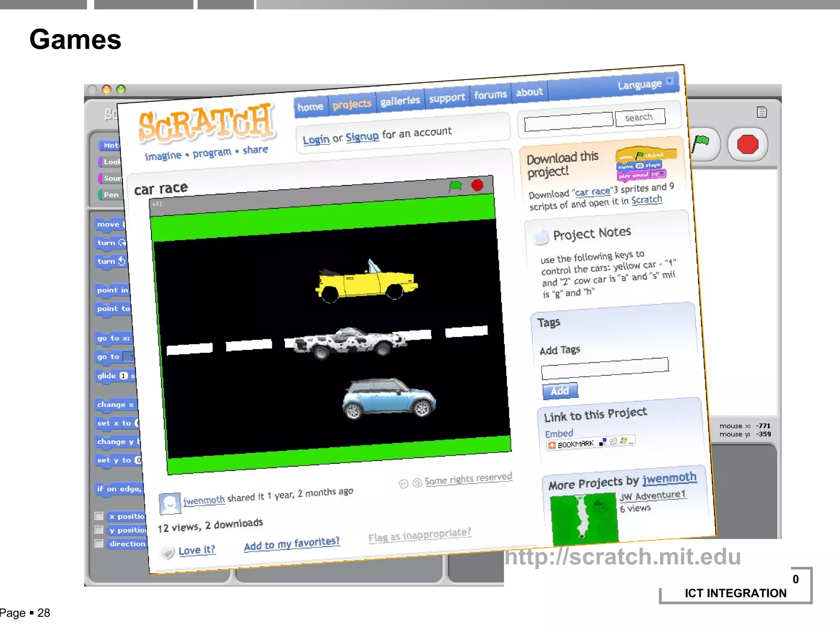This screenshot has width=840, height=630.
Task: Click the turn clockwise block
Action: click(x=111, y=243)
